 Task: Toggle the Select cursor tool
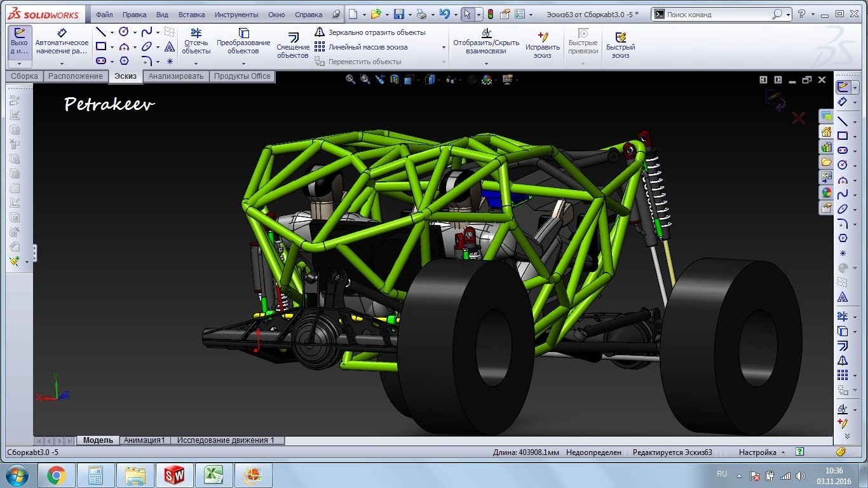[x=467, y=14]
